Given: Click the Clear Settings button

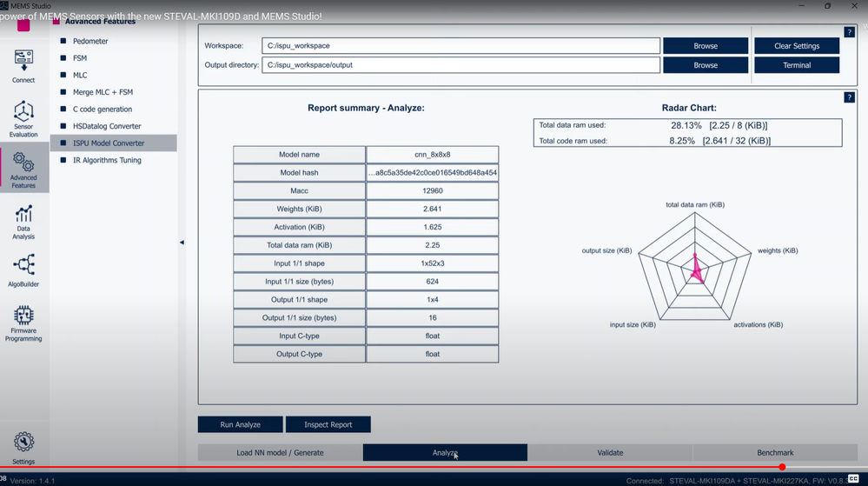Looking at the screenshot, I should (797, 46).
